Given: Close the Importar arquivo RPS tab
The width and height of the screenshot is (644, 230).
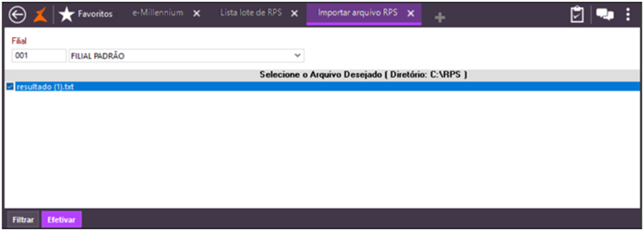Looking at the screenshot, I should pyautogui.click(x=410, y=14).
